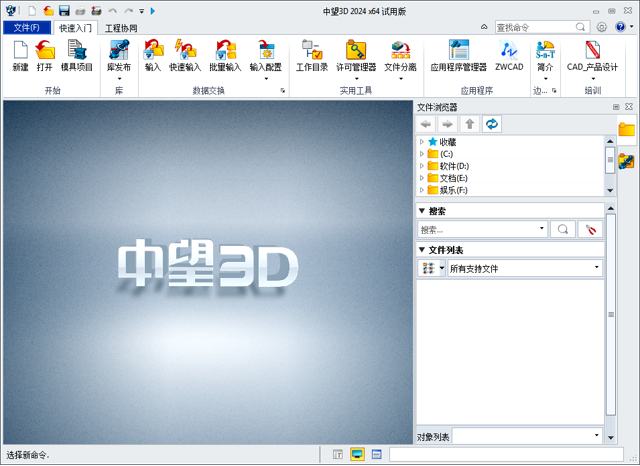Expand the 收藏 favorites tree node

[x=422, y=142]
